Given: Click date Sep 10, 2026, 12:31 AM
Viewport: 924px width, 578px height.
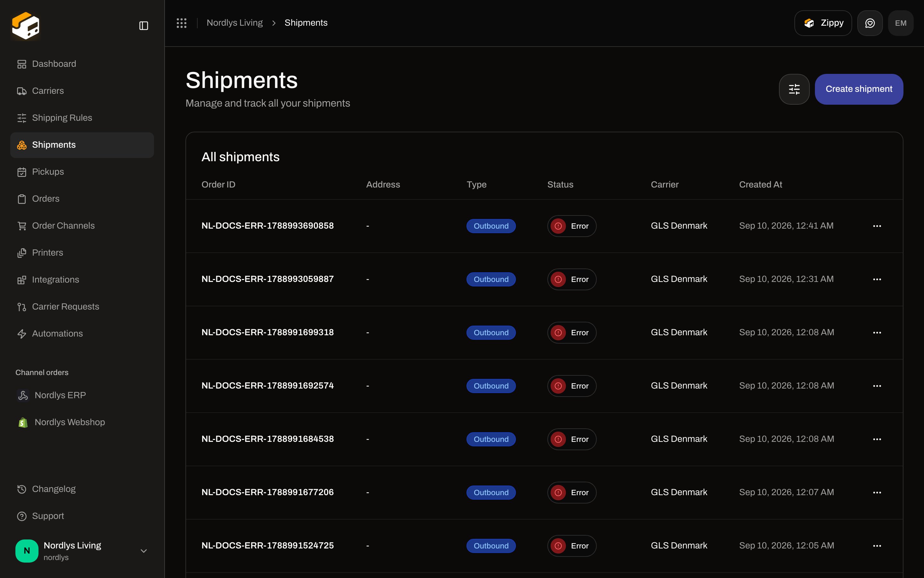Looking at the screenshot, I should 786,279.
